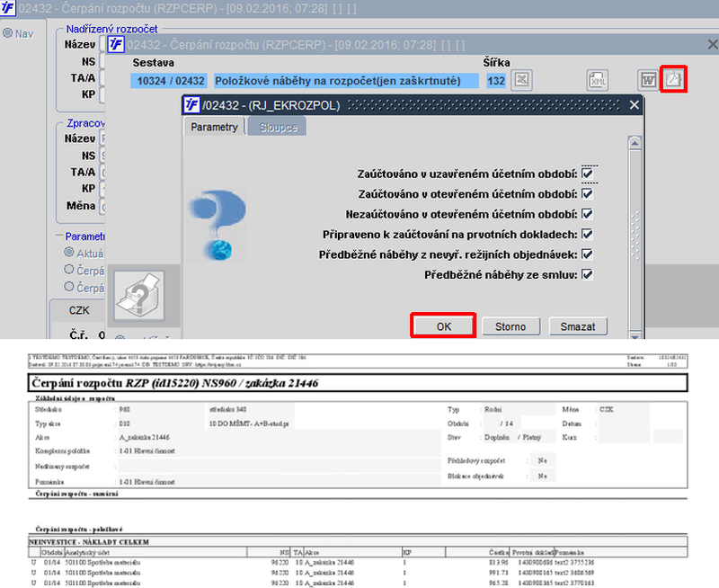Image resolution: width=719 pixels, height=588 pixels.
Task: Click the Smazat button
Action: (x=578, y=326)
